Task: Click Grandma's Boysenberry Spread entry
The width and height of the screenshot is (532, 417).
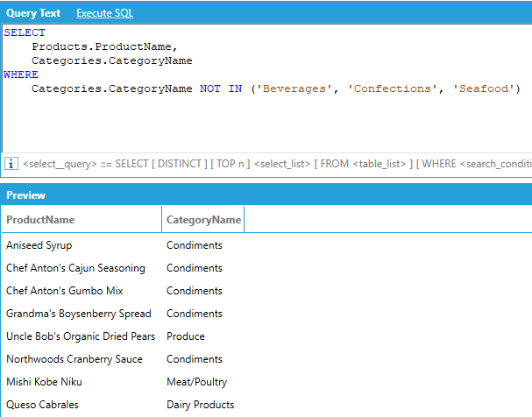Action: (x=79, y=314)
